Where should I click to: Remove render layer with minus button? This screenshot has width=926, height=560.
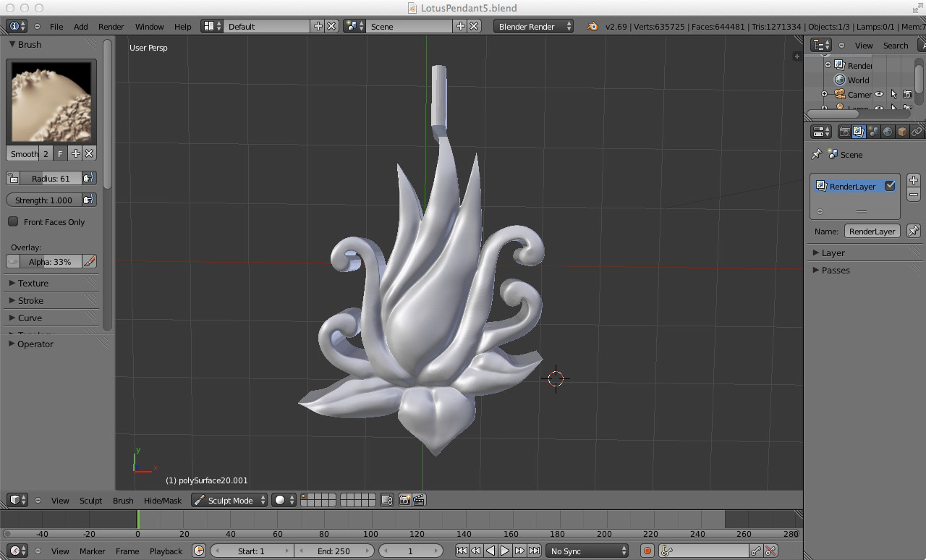[x=913, y=194]
